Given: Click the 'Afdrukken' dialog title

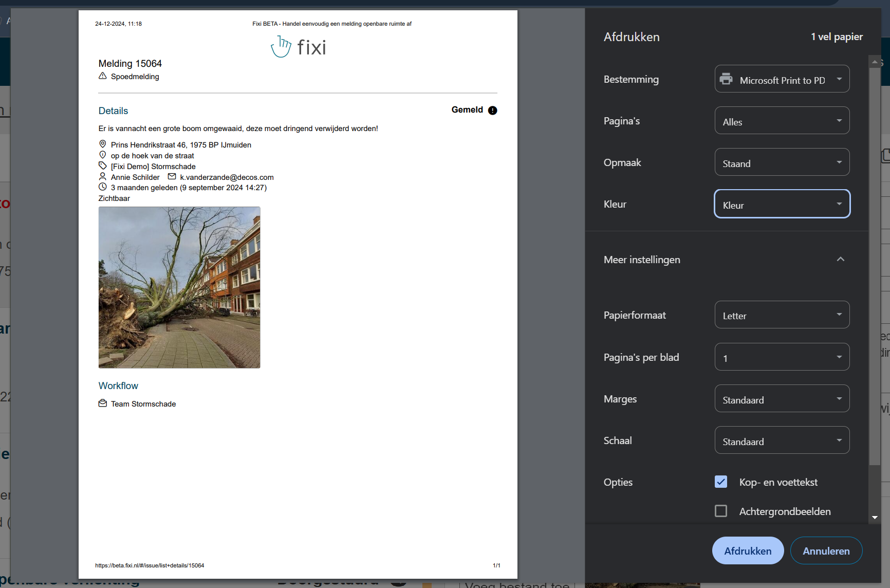Looking at the screenshot, I should coord(632,37).
